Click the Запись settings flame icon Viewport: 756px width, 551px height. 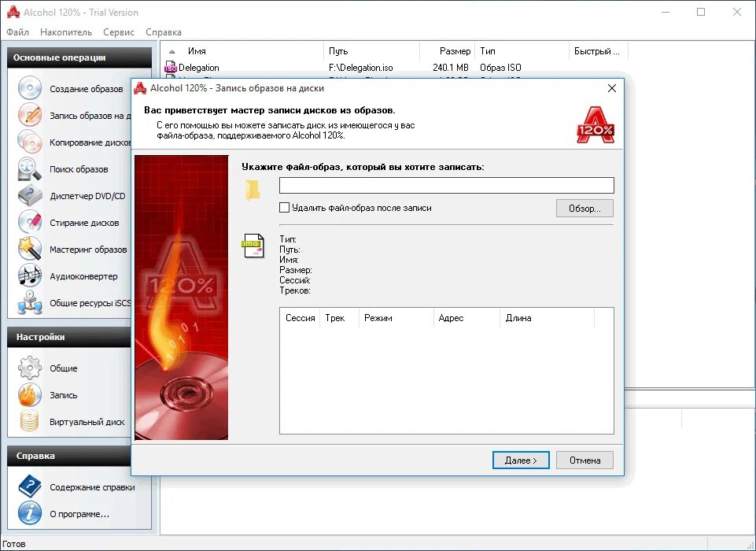[30, 394]
